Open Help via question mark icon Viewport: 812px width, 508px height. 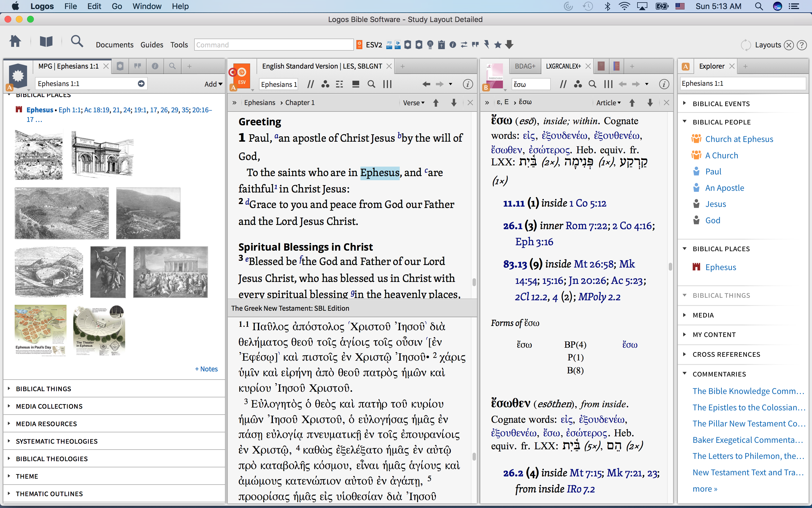coord(802,45)
